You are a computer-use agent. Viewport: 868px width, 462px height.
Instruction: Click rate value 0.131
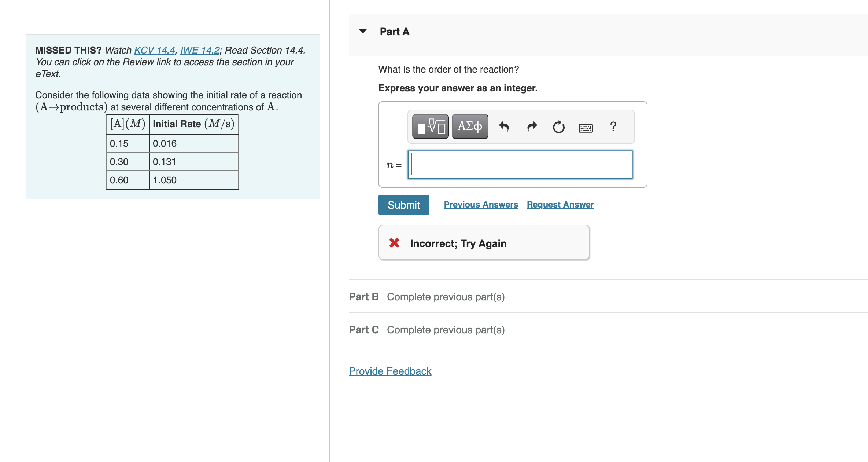pos(194,162)
